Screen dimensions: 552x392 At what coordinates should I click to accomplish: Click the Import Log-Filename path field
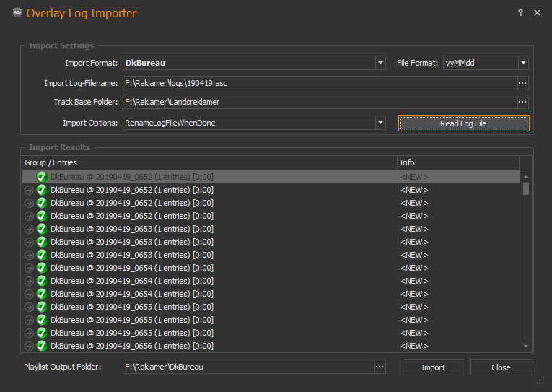pos(320,83)
